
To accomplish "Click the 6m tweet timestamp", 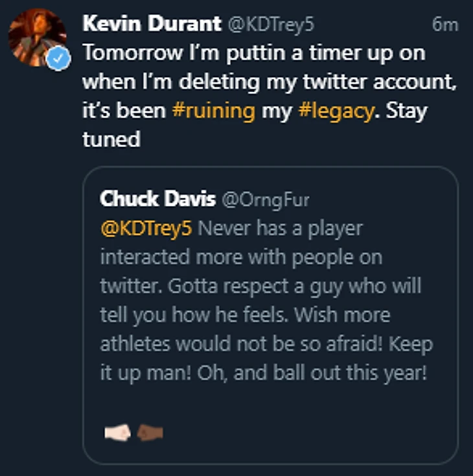I will click(x=444, y=25).
